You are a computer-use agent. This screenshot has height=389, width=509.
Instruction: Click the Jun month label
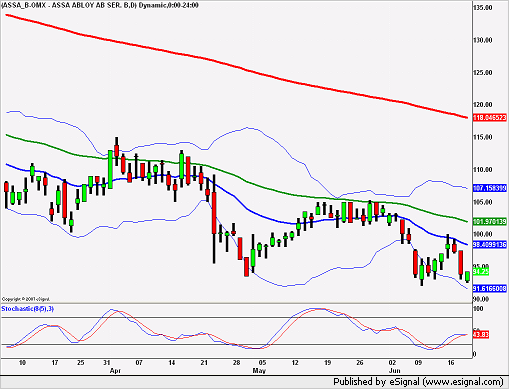tap(395, 371)
